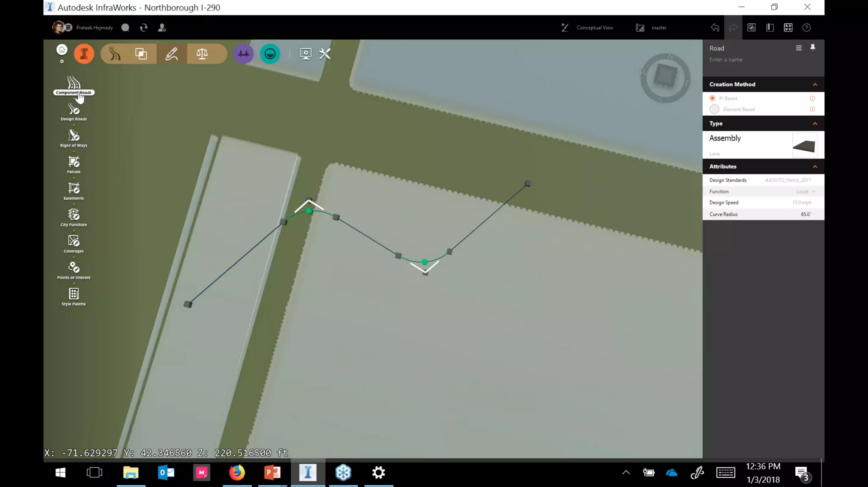Open the balance scale analysis tool
Screen dimensions: 868x487
pos(202,54)
